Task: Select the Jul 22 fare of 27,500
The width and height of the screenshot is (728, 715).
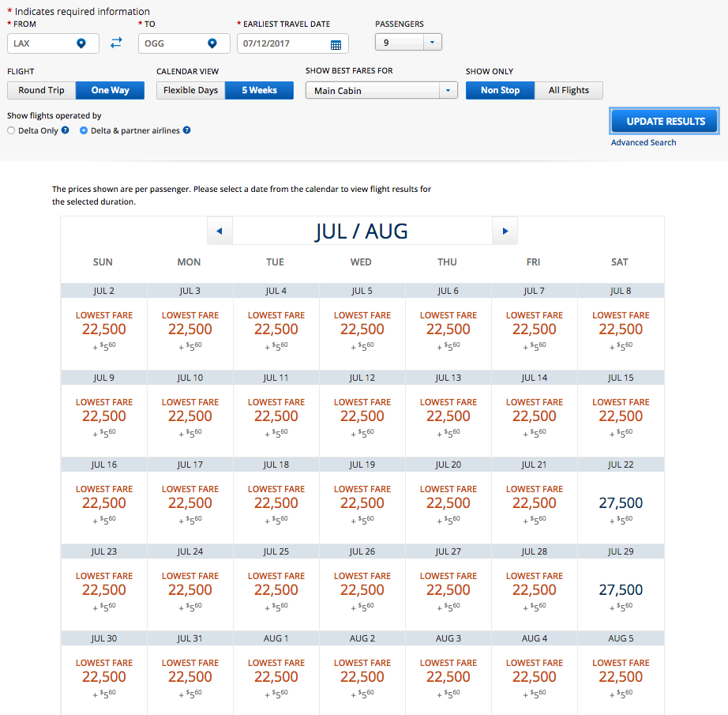Action: 621,503
